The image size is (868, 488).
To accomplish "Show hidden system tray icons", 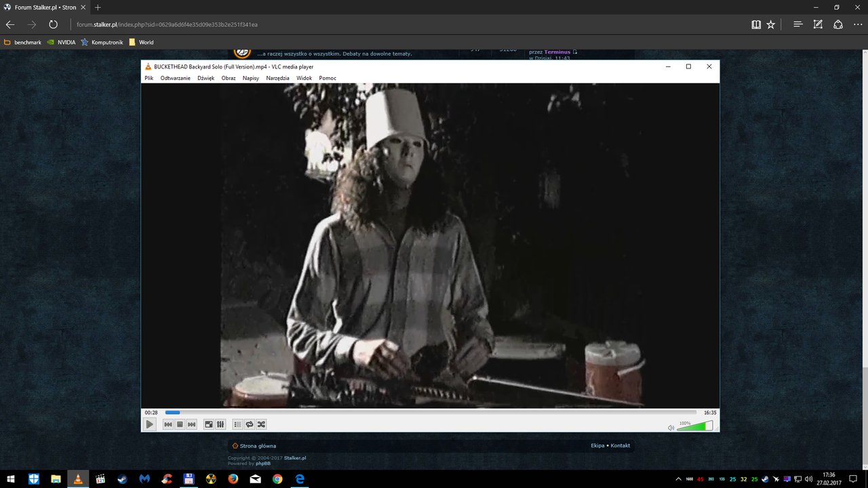I will (x=678, y=479).
